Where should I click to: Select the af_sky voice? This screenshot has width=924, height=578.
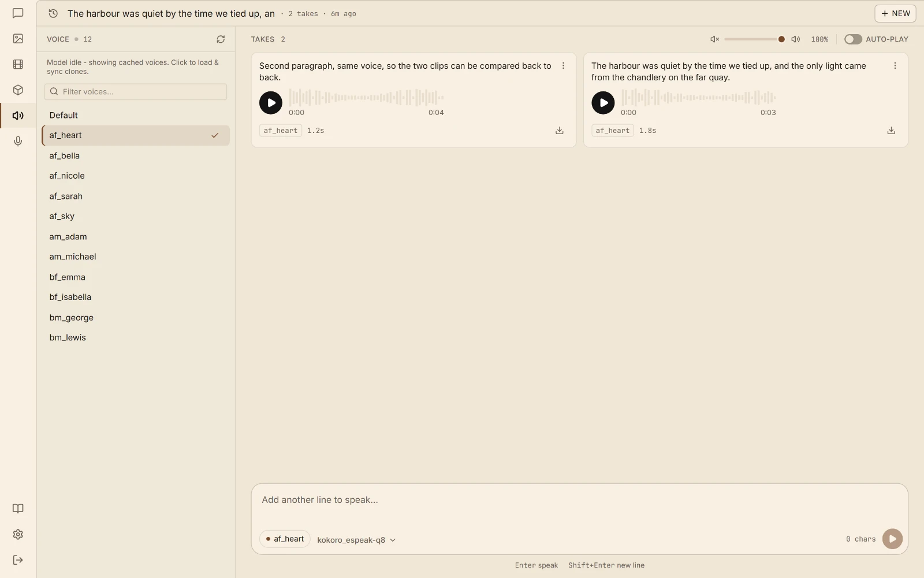[x=136, y=216]
